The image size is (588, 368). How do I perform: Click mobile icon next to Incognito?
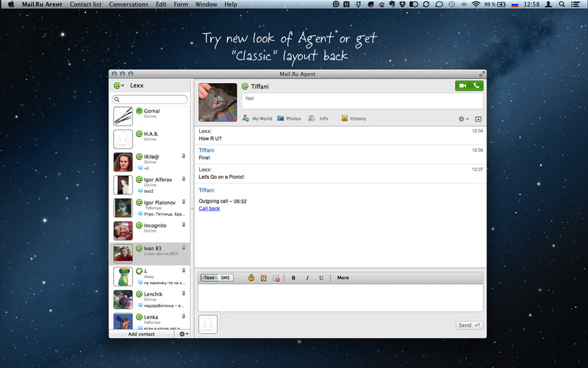tap(184, 224)
